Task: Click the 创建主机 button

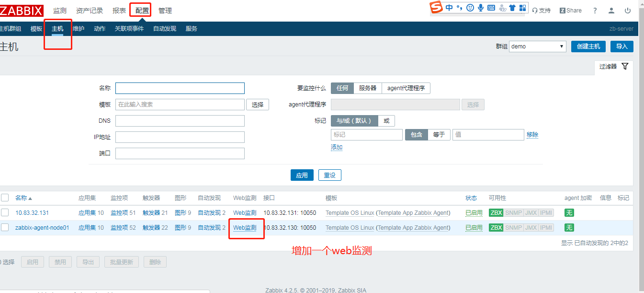Action: pos(588,47)
